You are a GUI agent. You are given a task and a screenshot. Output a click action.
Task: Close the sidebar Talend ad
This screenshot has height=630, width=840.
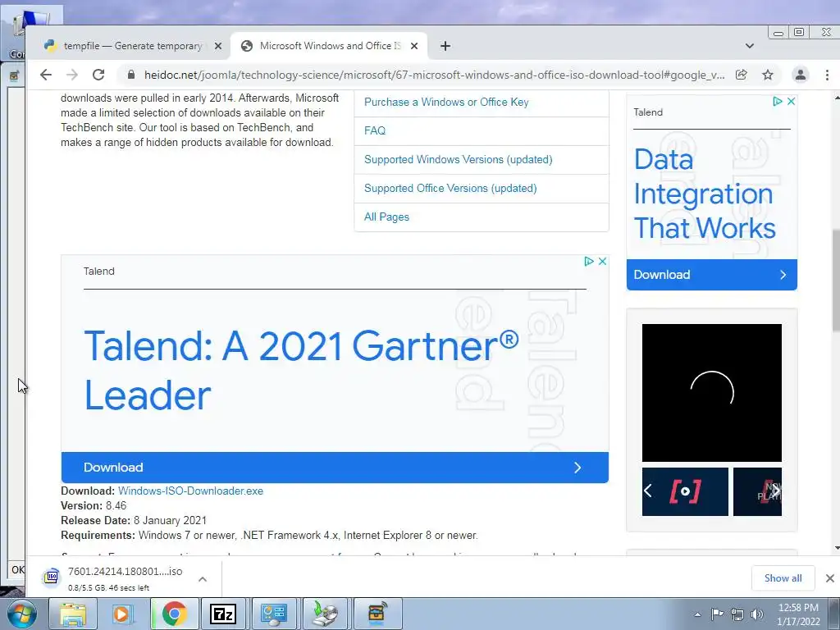[791, 101]
